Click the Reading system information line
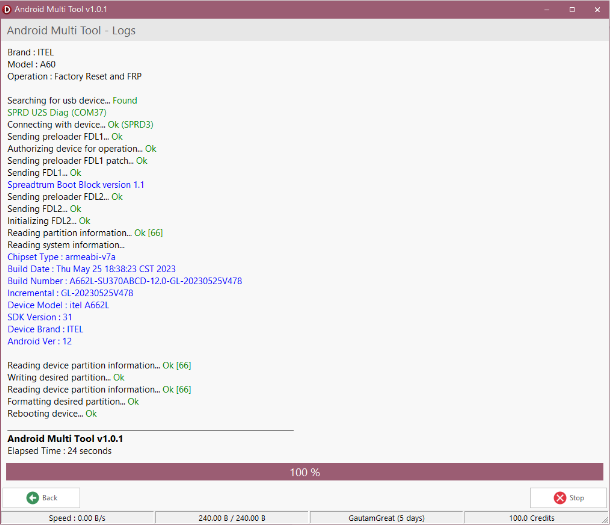This screenshot has width=616, height=528. coord(66,246)
